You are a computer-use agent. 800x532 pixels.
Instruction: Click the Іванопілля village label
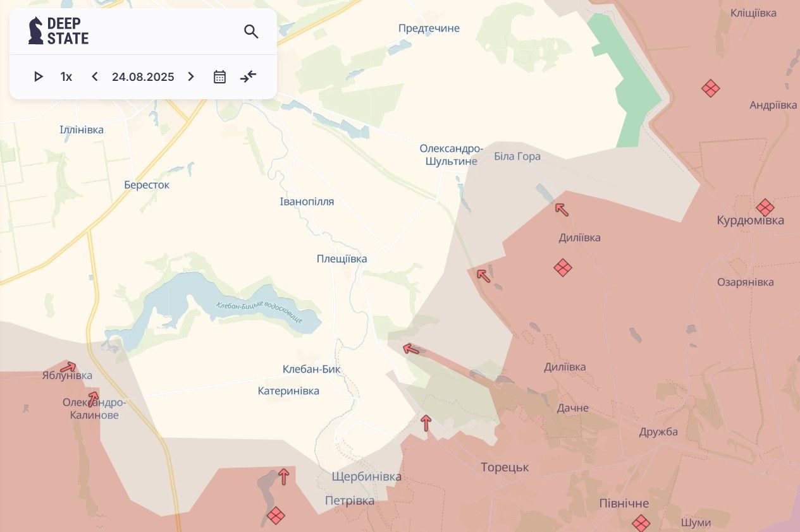tap(307, 202)
